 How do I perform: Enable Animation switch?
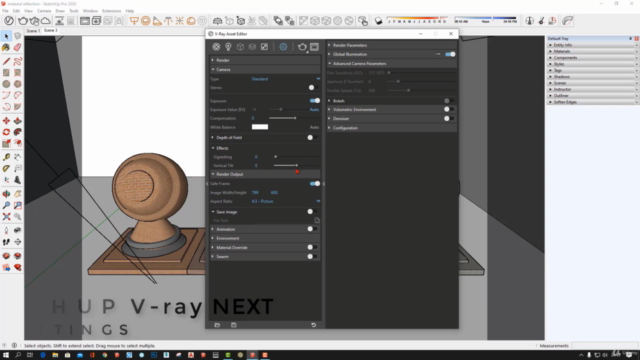click(x=312, y=229)
